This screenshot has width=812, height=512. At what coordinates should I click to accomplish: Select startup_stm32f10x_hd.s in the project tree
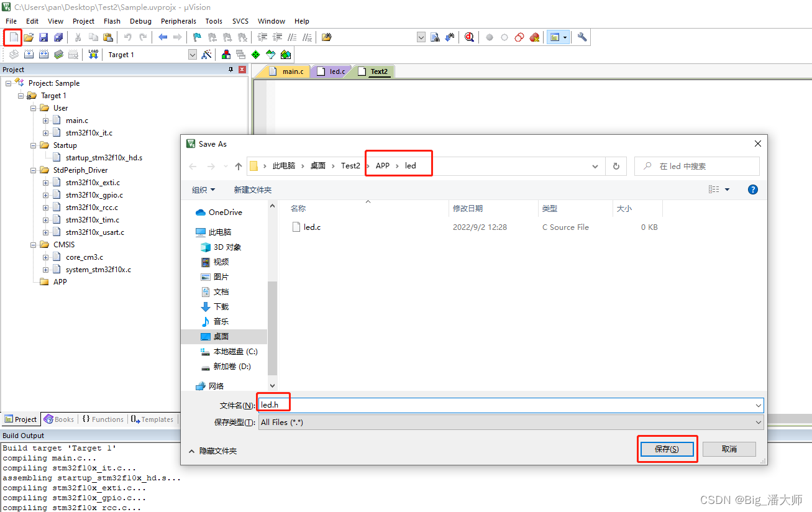click(104, 158)
